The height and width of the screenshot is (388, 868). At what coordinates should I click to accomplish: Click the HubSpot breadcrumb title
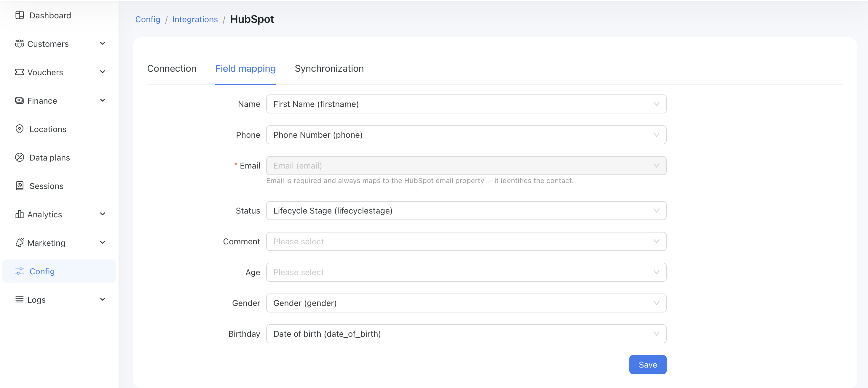pos(252,19)
